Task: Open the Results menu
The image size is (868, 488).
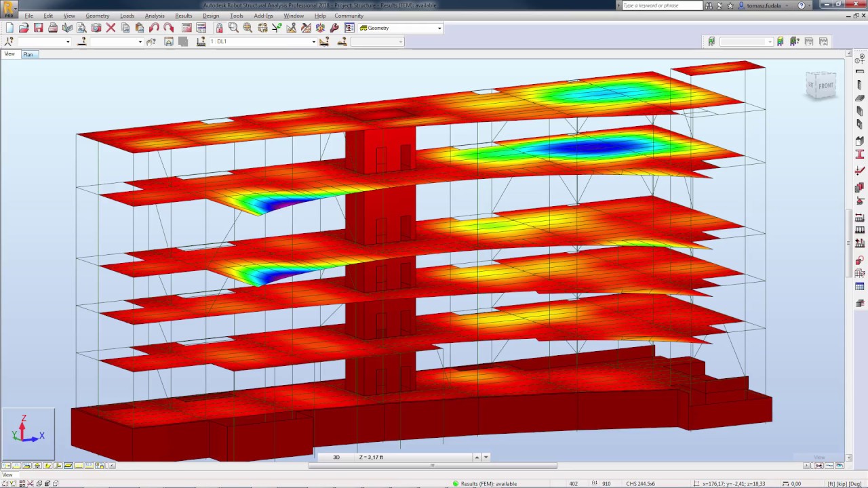Action: tap(184, 16)
